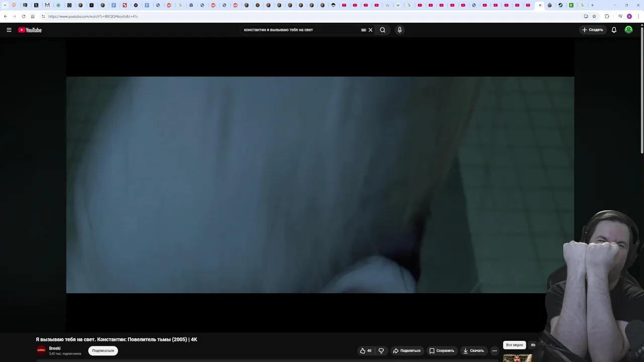
Task: Open more actions ellipsis under video
Action: click(495, 351)
